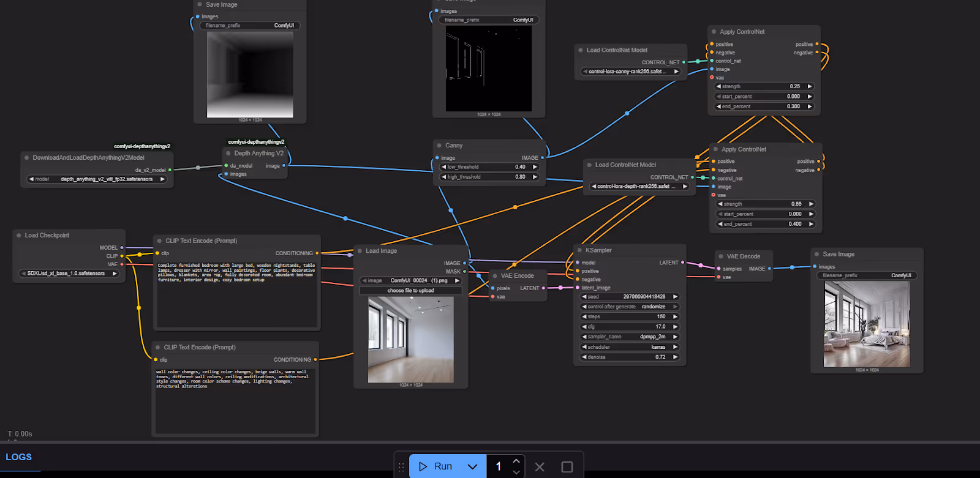
Task: Open the sampler_name dpmpp_2m dropdown
Action: pos(630,337)
